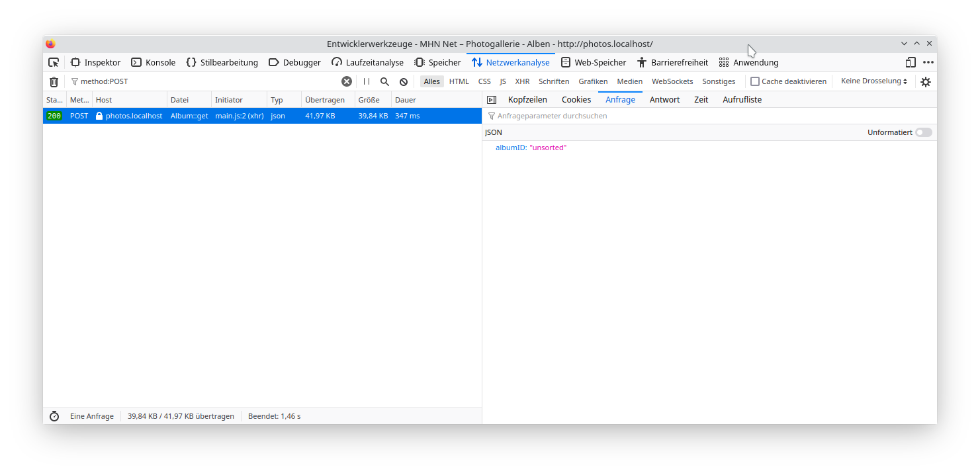Open network settings via gear icon

[x=925, y=81]
